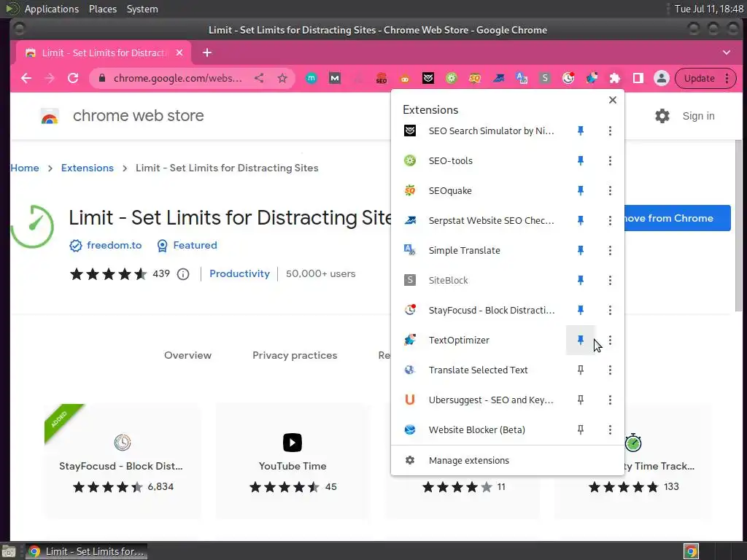Close the Limit extension tab

pos(179,52)
